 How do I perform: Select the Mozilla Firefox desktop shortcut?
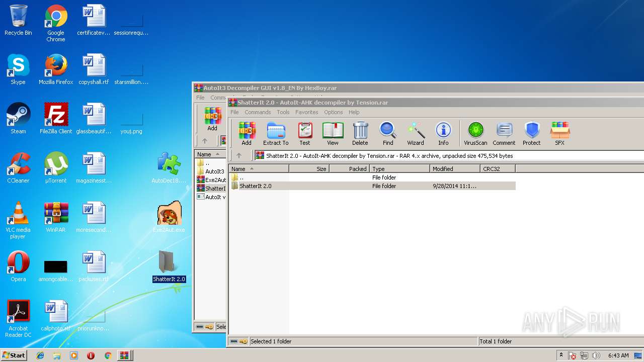(56, 70)
